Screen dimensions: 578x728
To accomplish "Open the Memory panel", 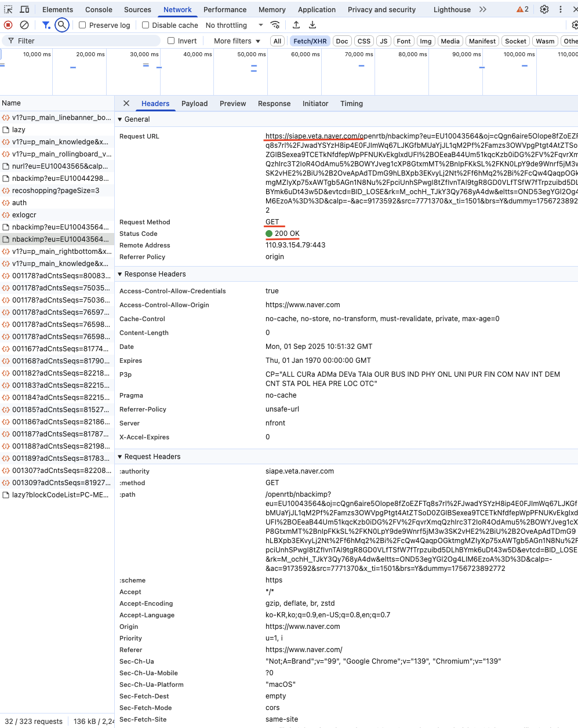I will [x=272, y=9].
